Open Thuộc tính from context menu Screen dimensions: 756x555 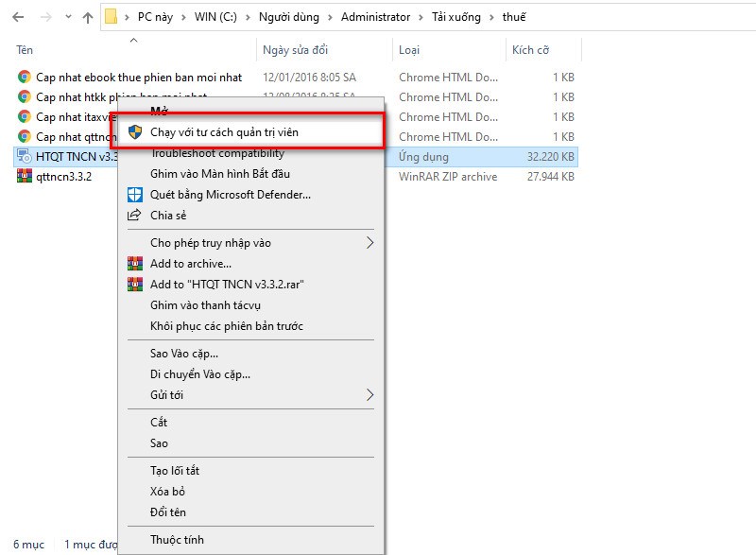point(177,540)
